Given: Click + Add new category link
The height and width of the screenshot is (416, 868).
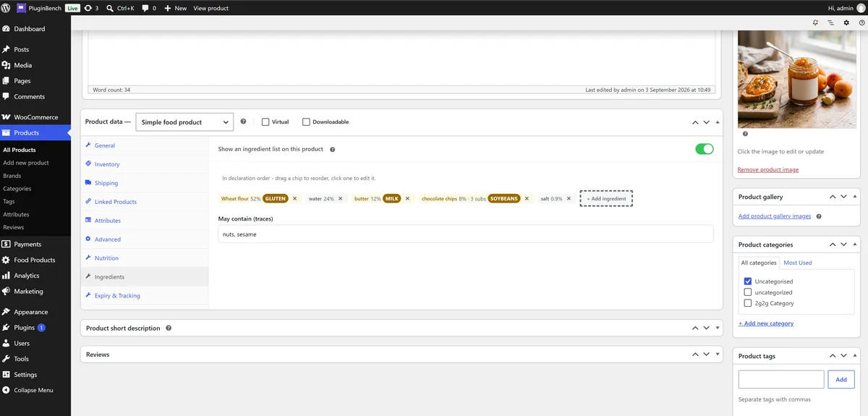Looking at the screenshot, I should tap(766, 323).
